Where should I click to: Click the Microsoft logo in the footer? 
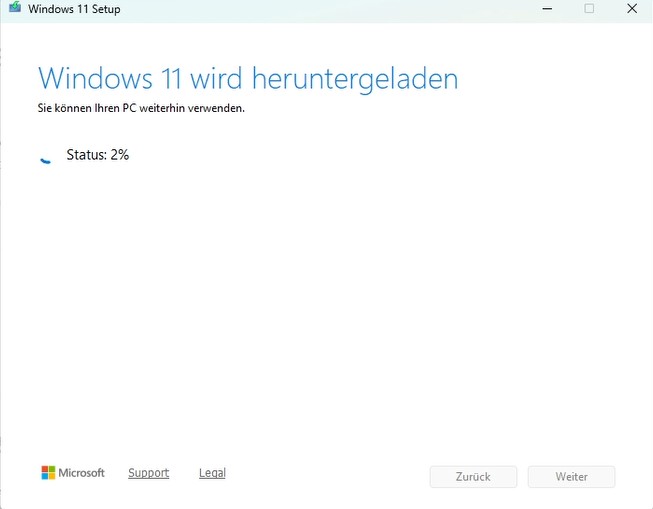click(x=73, y=473)
